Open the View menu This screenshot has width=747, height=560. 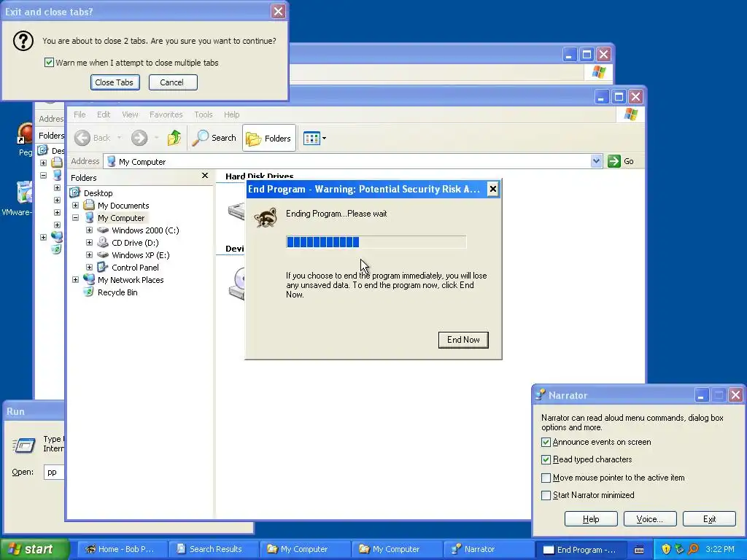tap(130, 114)
